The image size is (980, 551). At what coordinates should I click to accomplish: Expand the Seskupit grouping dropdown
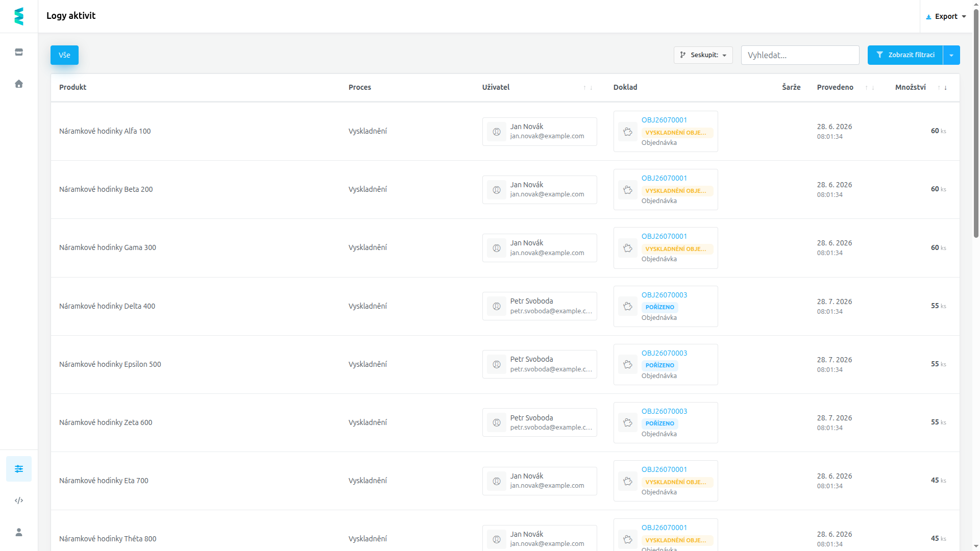703,55
